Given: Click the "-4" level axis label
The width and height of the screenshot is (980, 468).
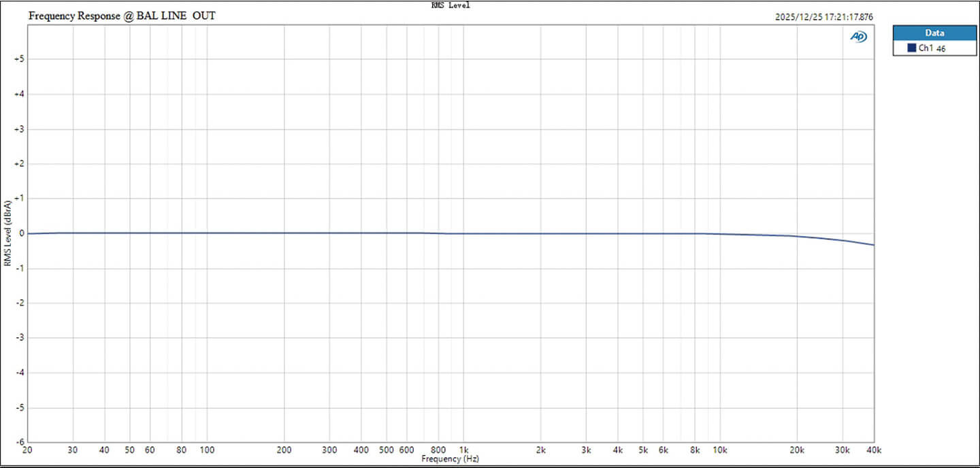Looking at the screenshot, I should click(20, 373).
